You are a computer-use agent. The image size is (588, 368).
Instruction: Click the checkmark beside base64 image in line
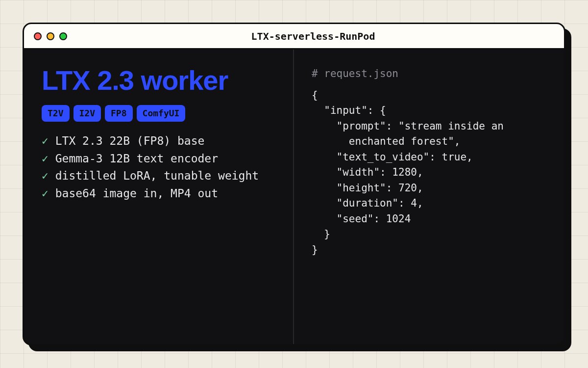(45, 194)
